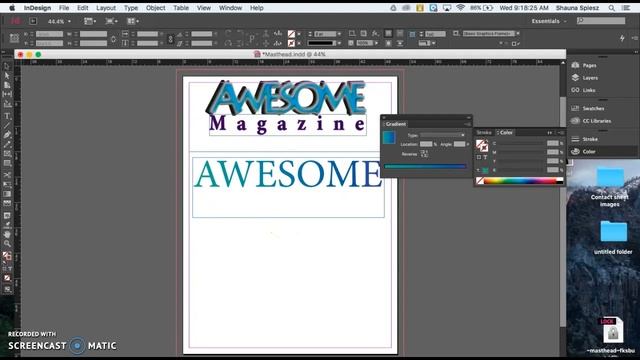Open the File menu
This screenshot has height=360, width=640.
[x=64, y=8]
